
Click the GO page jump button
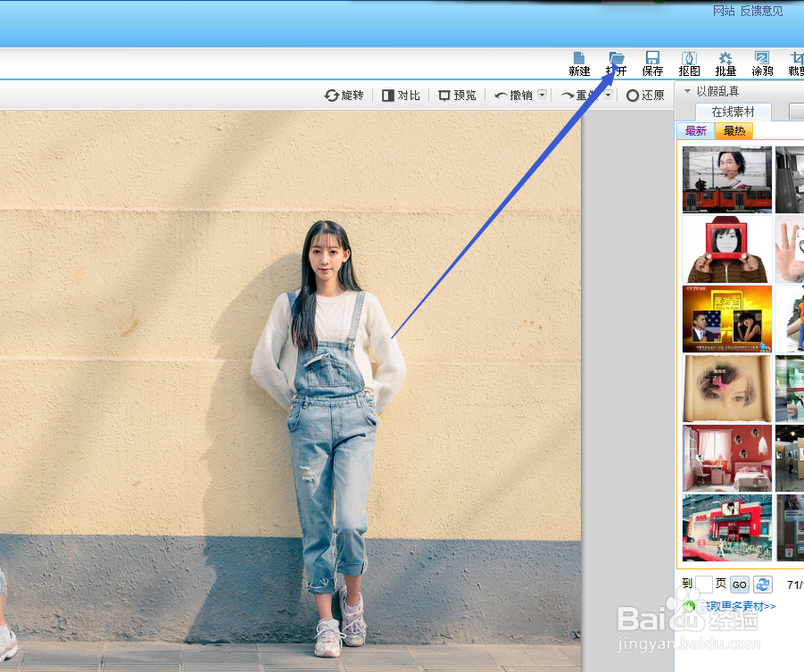click(x=740, y=585)
